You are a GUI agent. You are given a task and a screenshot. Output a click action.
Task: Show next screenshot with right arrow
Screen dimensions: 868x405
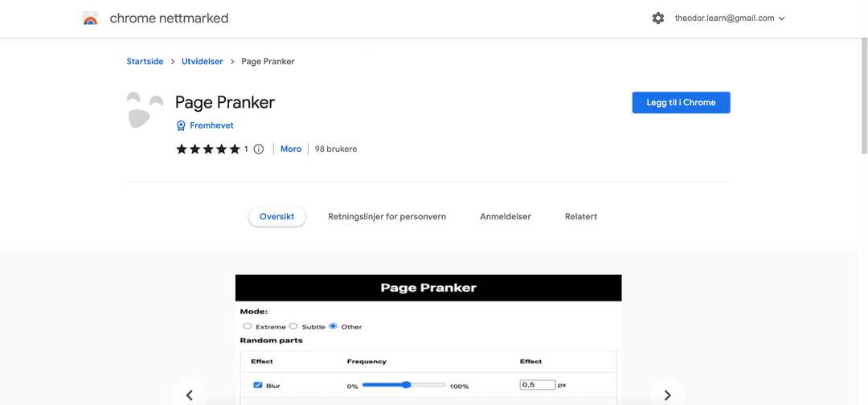pos(667,395)
